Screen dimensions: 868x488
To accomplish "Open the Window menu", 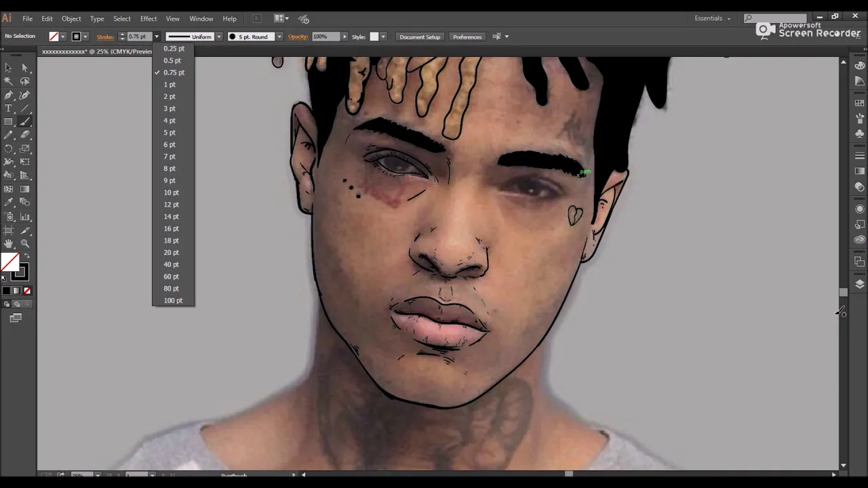I will [201, 18].
